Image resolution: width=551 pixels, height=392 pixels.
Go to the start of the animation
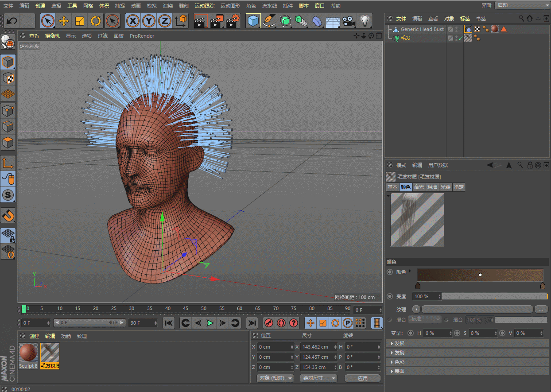click(x=169, y=323)
